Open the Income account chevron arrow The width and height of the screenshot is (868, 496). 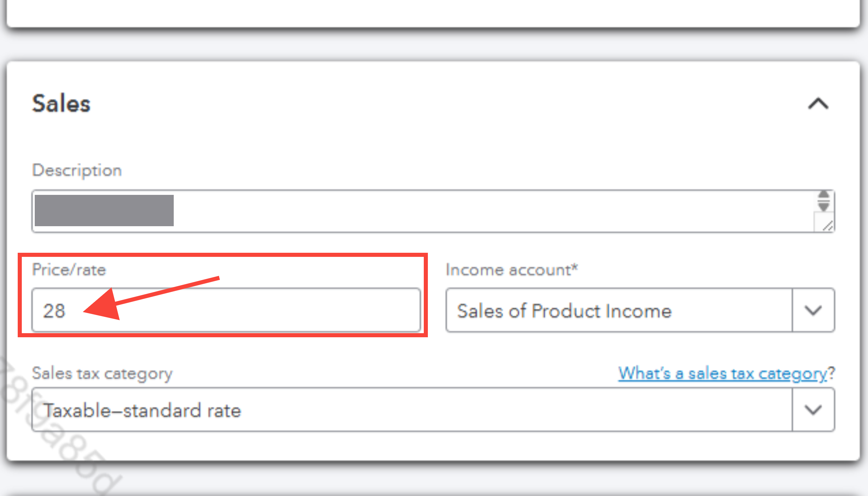(x=813, y=310)
